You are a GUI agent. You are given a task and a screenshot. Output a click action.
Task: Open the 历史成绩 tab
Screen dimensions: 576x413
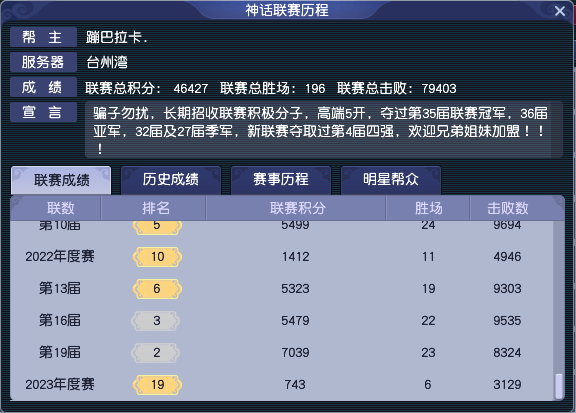[x=171, y=180]
